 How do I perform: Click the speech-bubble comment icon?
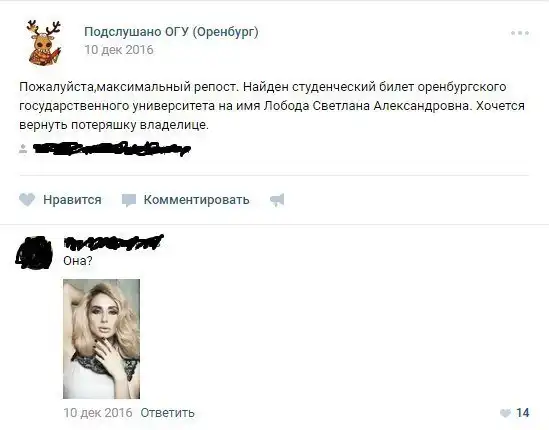[128, 200]
